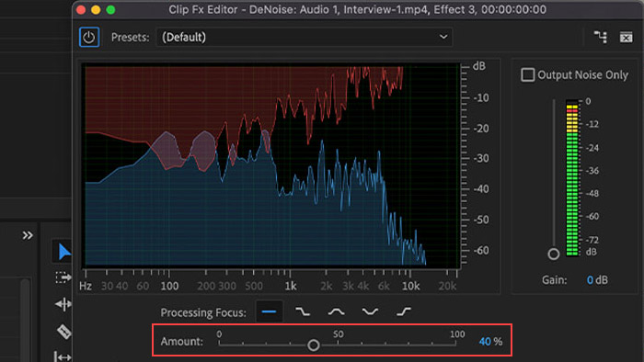Click the Amount value 40 %
Image resolution: width=644 pixels, height=362 pixels.
490,342
